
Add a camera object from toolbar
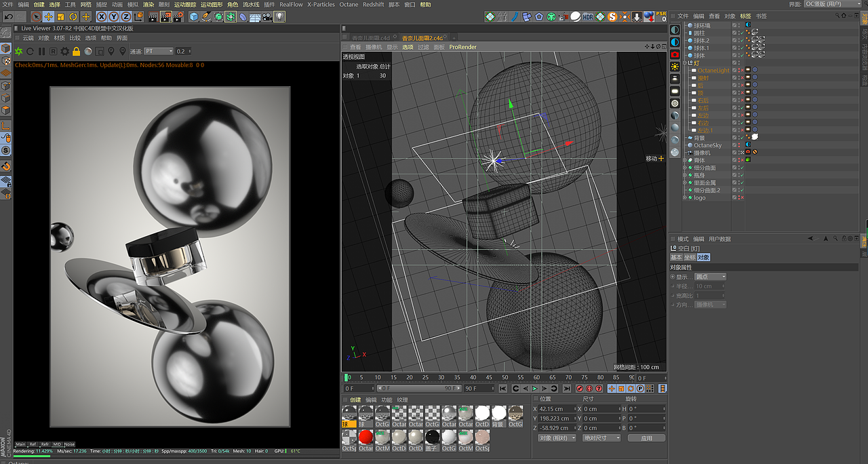point(267,17)
